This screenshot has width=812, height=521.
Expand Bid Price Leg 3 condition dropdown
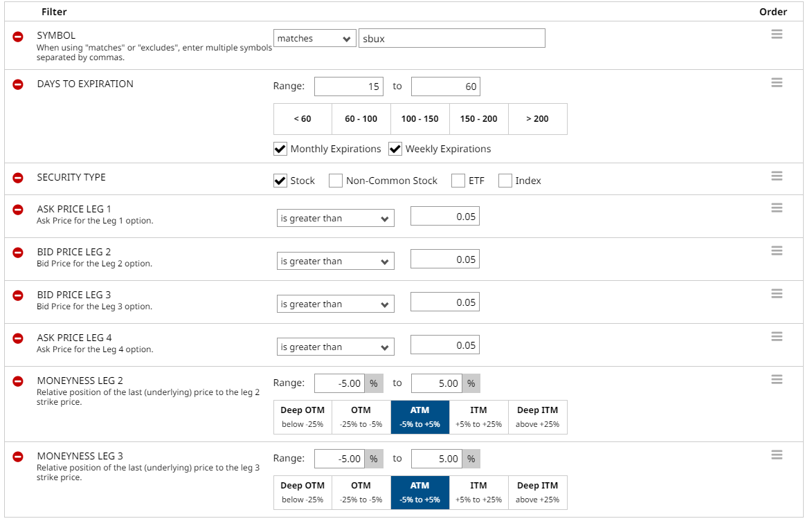coord(335,304)
